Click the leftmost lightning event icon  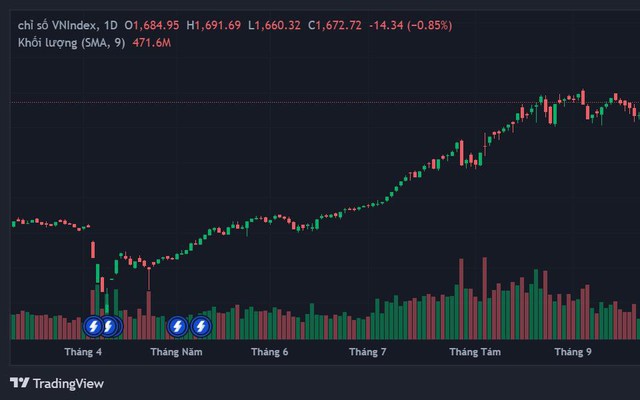(x=93, y=326)
